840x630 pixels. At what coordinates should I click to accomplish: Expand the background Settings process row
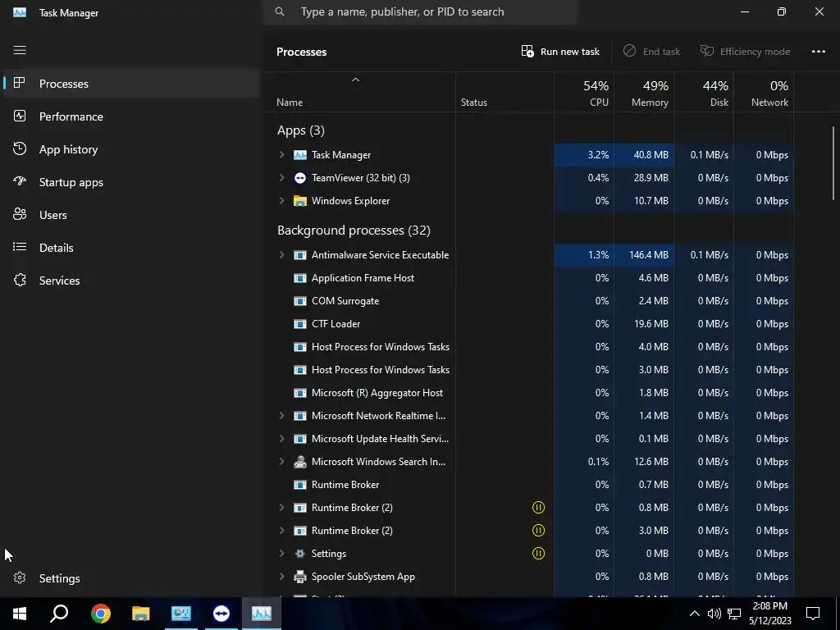(x=282, y=554)
